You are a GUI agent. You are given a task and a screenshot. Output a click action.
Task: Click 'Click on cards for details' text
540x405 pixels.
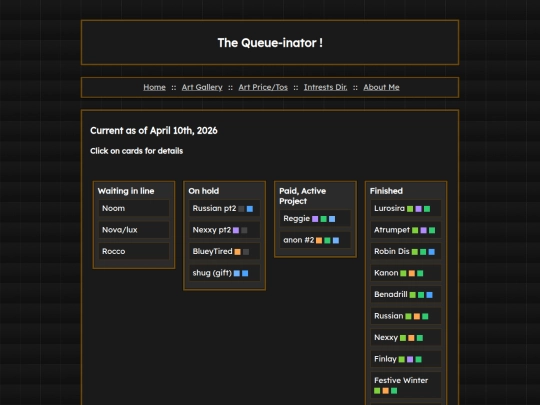click(137, 151)
